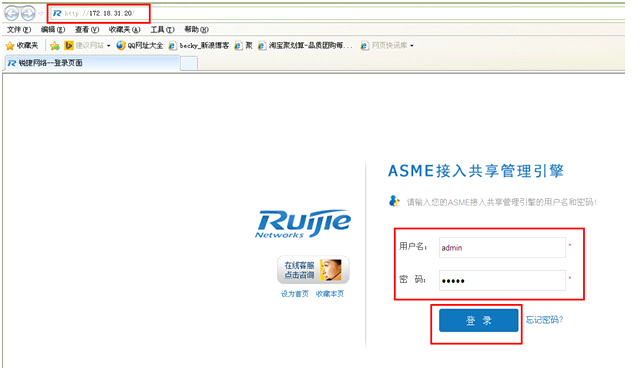This screenshot has width=641, height=368.
Task: Click the 用户名 field containing admin
Action: 502,247
